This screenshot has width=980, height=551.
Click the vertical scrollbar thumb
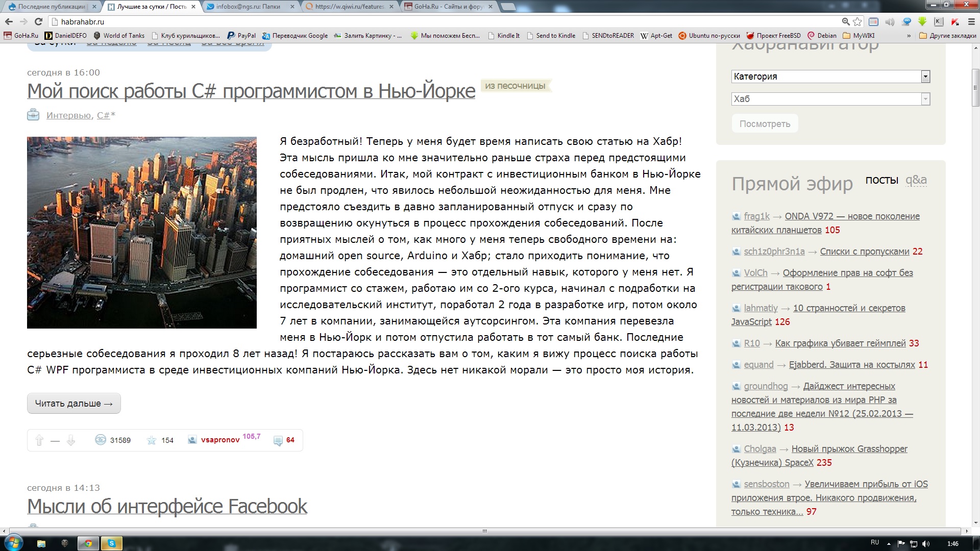pos(975,88)
